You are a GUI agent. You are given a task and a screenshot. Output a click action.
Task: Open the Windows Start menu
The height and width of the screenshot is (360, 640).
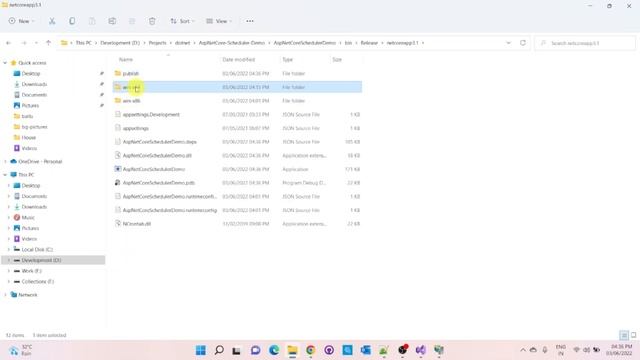coord(200,350)
